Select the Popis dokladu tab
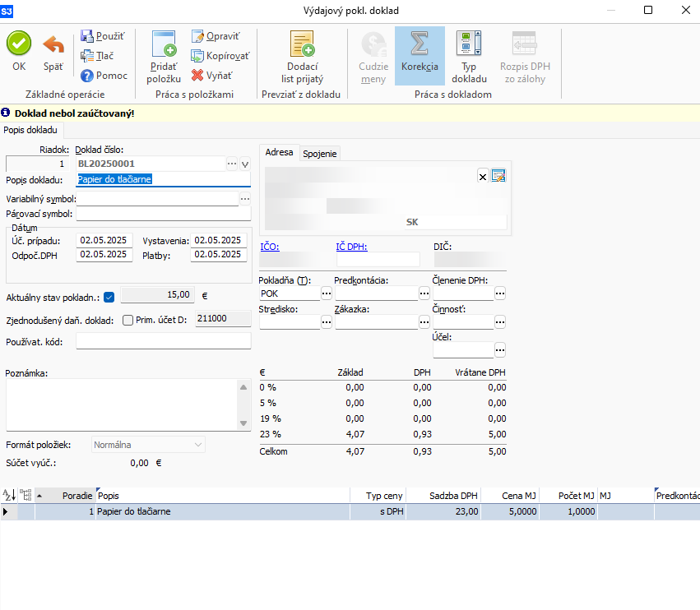Screen dimensions: 700x610 coord(30,130)
